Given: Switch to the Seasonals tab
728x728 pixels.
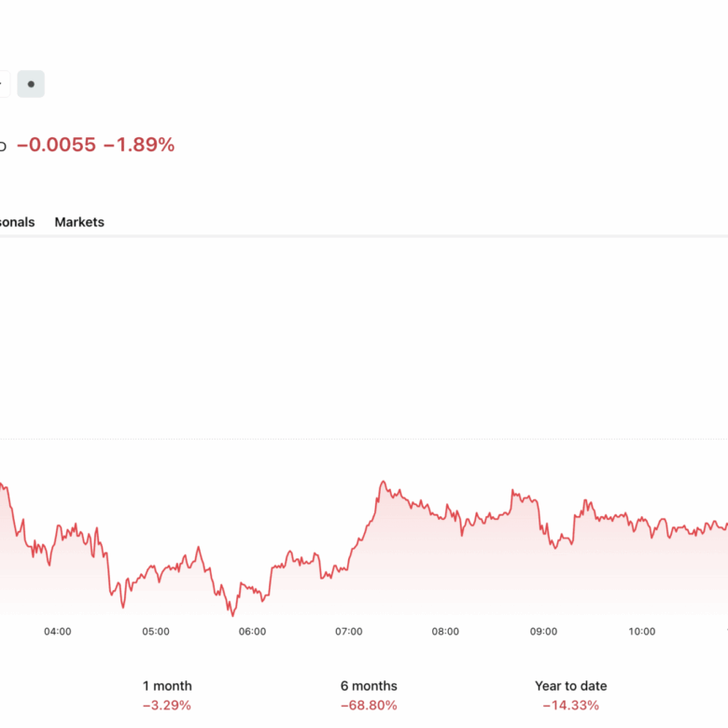Looking at the screenshot, I should [x=17, y=222].
